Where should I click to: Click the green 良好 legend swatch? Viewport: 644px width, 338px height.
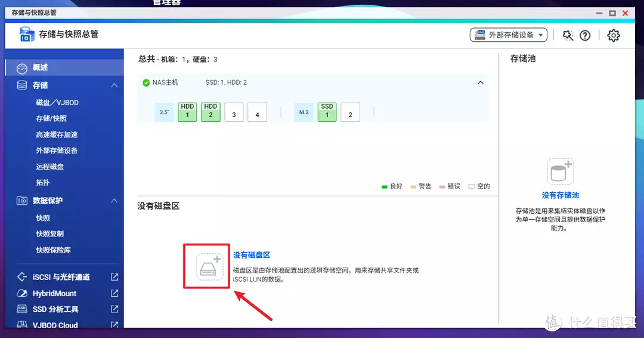(385, 187)
